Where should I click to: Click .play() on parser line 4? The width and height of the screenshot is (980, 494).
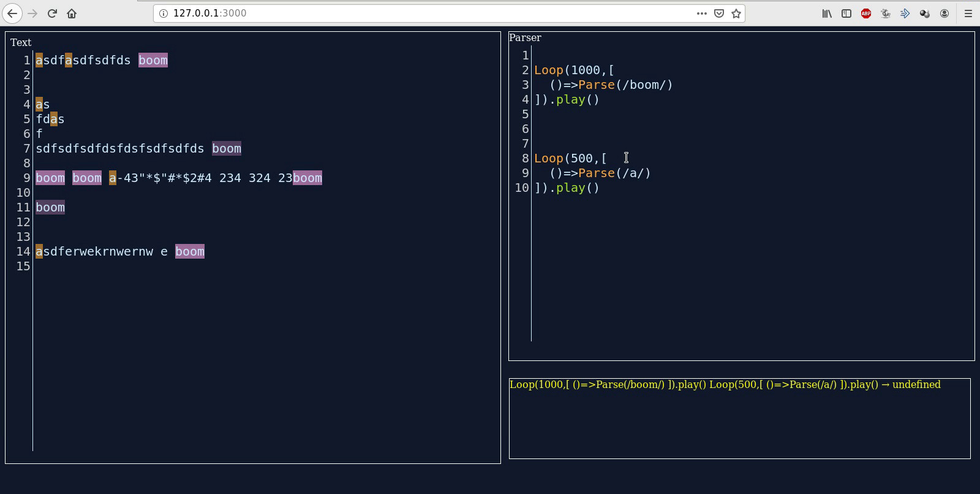574,99
